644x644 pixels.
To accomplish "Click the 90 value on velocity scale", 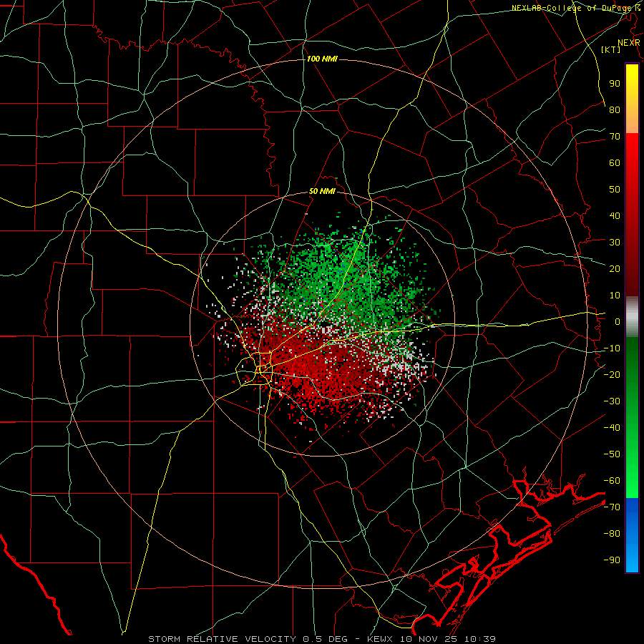I will (615, 84).
